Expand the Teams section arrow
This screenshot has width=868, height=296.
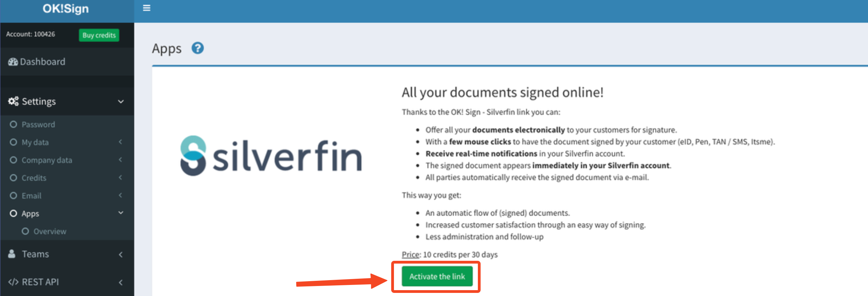(120, 254)
